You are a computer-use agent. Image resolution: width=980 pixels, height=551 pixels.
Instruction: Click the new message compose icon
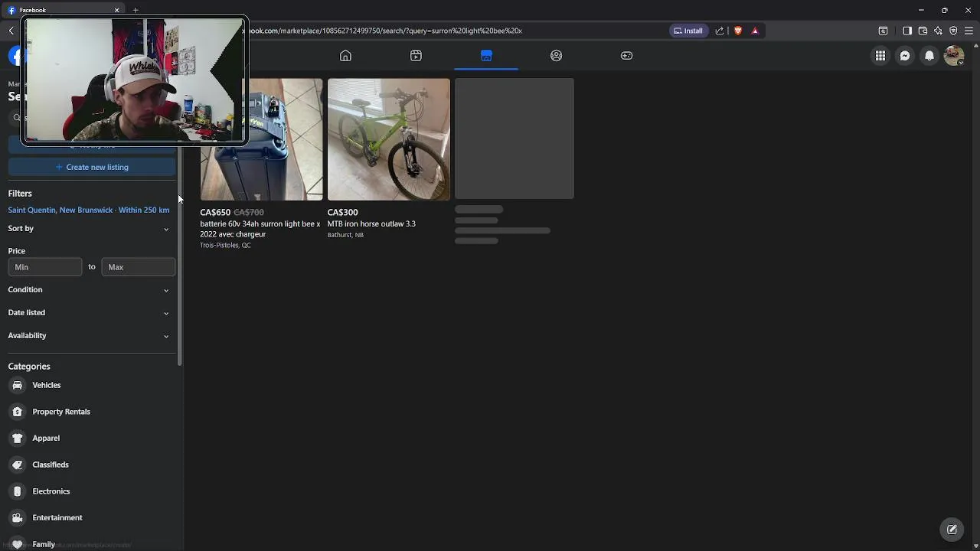pyautogui.click(x=952, y=529)
